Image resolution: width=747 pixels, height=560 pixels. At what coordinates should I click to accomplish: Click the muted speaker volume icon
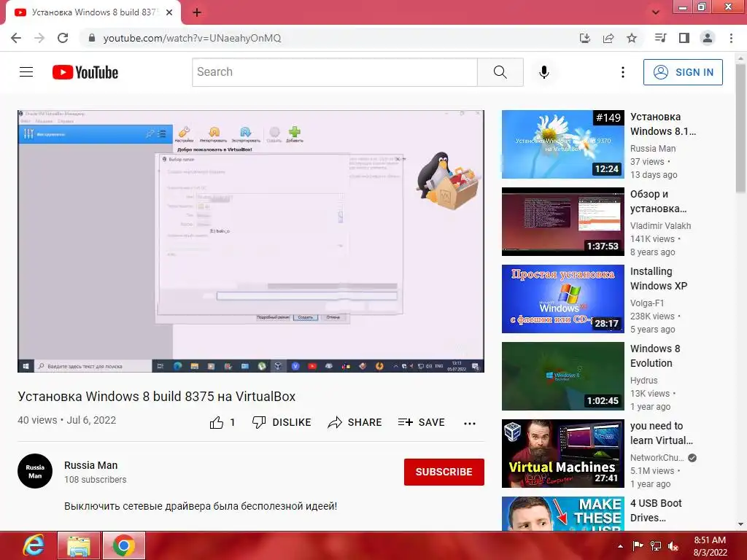[673, 546]
